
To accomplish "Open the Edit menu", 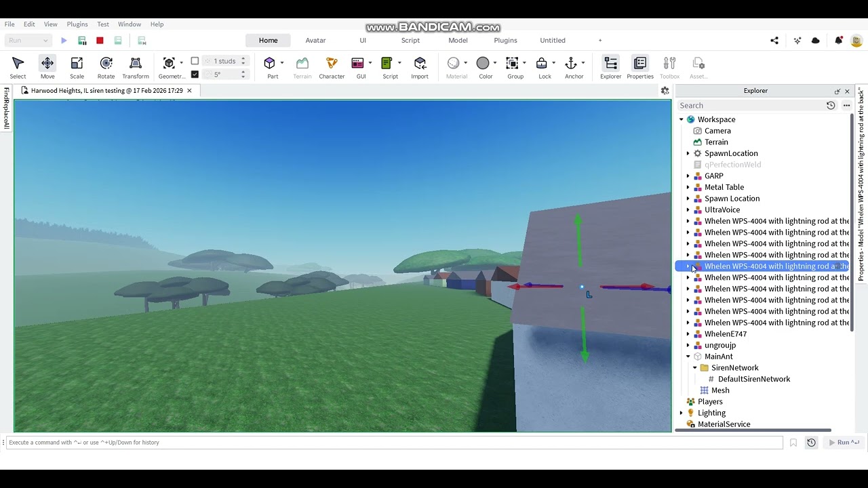I will [x=29, y=24].
